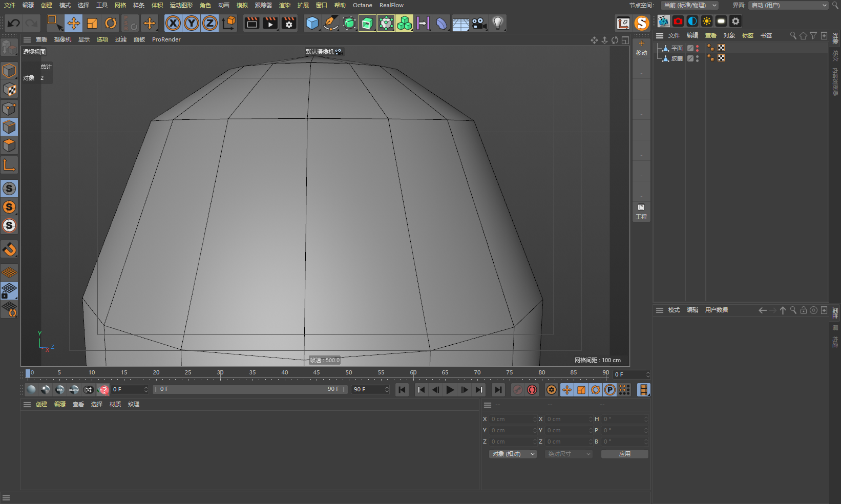
Task: Select texture mode checker cube in sidebar
Action: [x=9, y=90]
